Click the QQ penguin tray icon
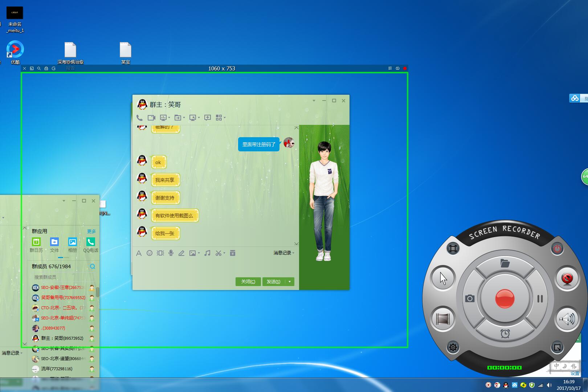 point(506,385)
